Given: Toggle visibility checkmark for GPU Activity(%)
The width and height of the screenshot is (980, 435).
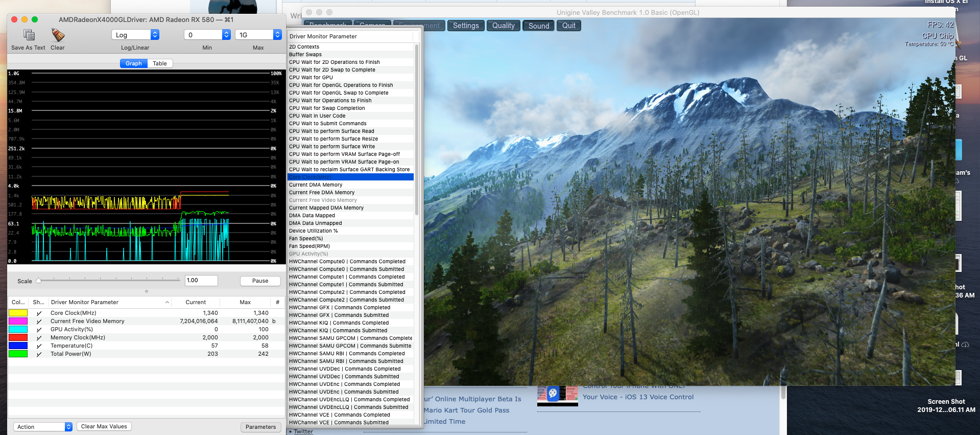Looking at the screenshot, I should coord(39,330).
